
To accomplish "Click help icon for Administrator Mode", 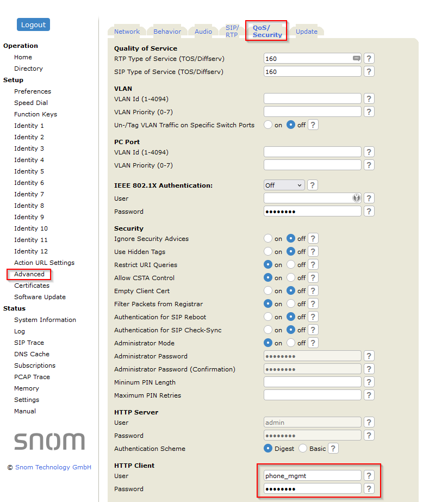I will (x=313, y=343).
